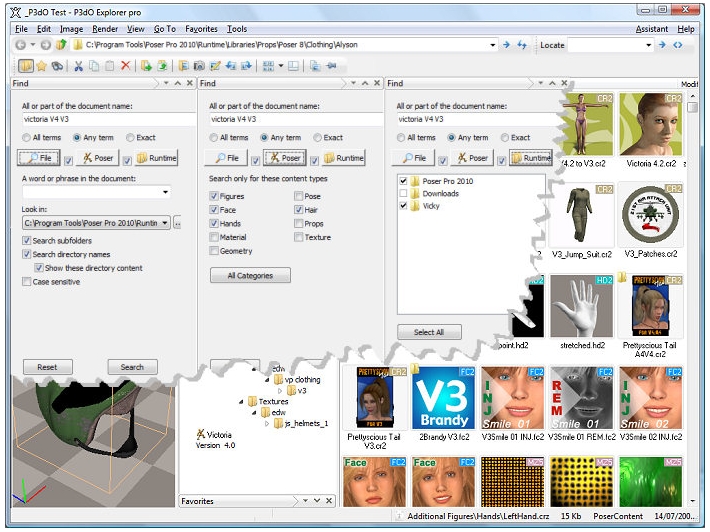Open the back history dropdown arrow

pos(33,44)
